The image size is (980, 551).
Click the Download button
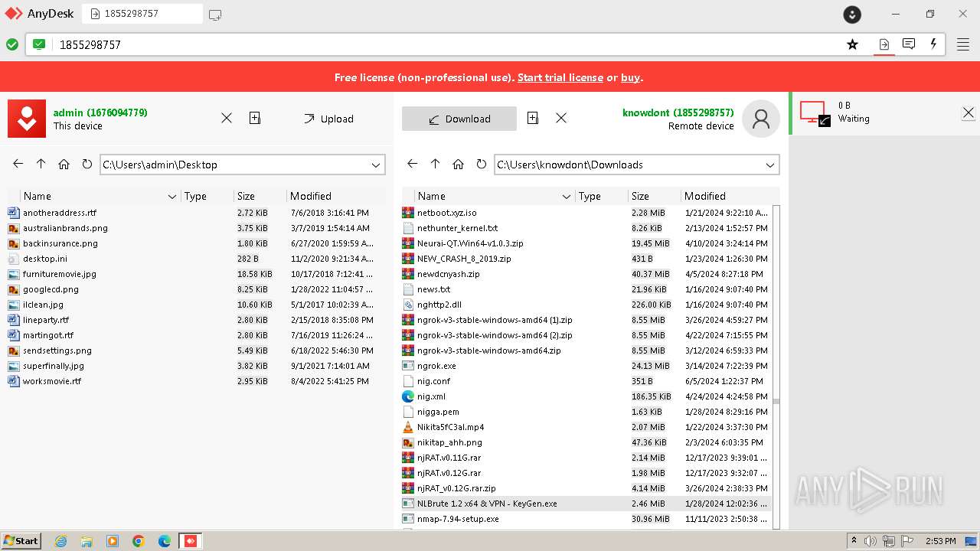(x=459, y=119)
